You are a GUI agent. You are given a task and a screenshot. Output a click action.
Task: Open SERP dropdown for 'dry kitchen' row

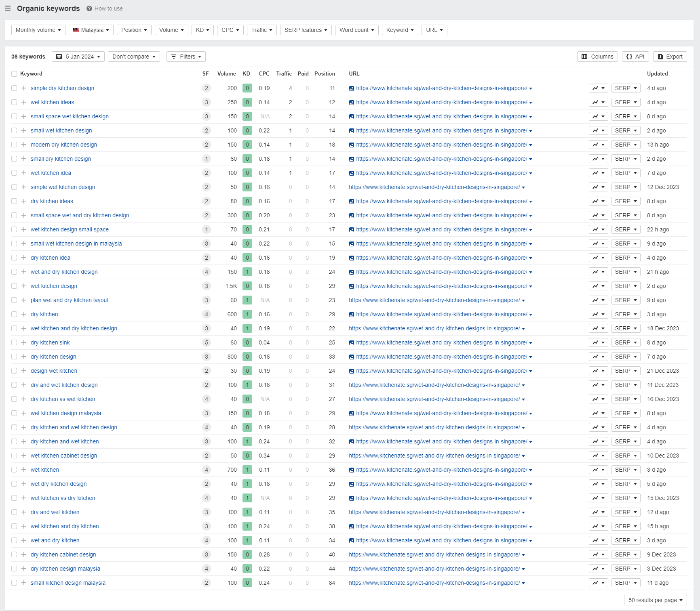(x=626, y=314)
